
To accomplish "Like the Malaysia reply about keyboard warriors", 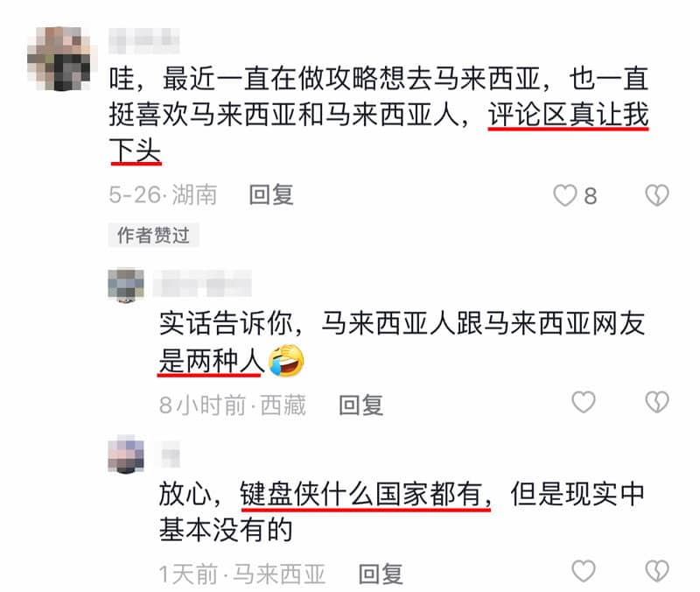I will [x=584, y=571].
